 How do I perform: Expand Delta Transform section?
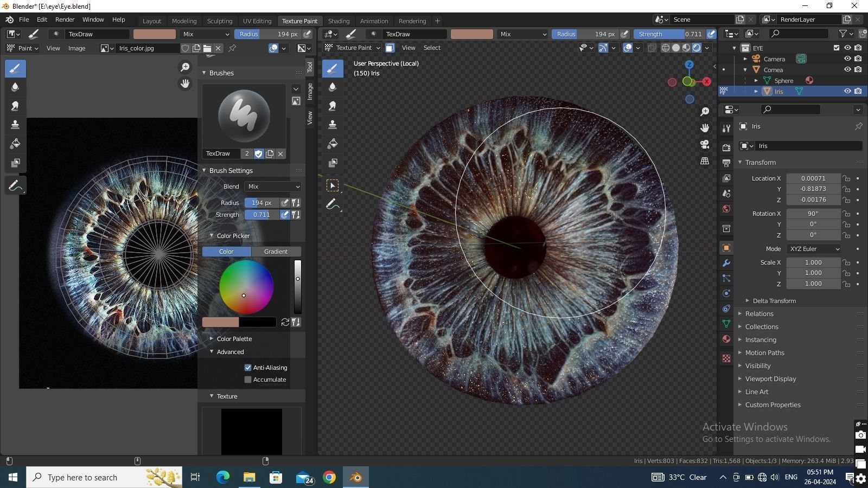coord(774,301)
